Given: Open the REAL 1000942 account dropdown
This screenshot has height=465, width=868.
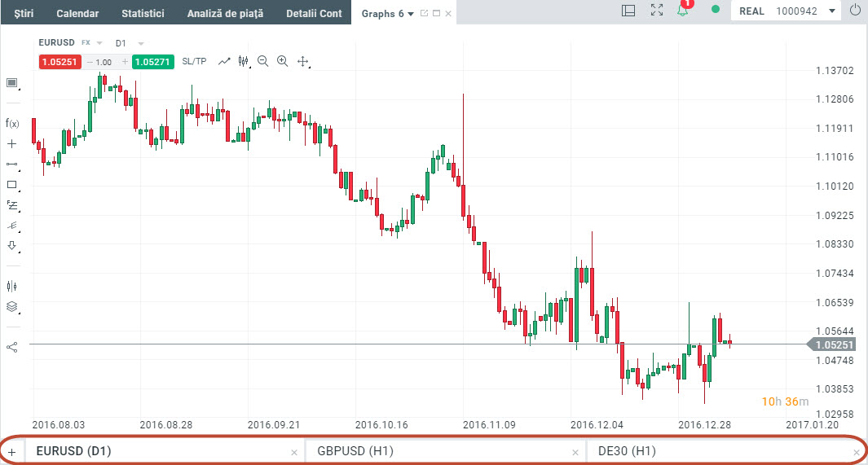Looking at the screenshot, I should pos(786,11).
